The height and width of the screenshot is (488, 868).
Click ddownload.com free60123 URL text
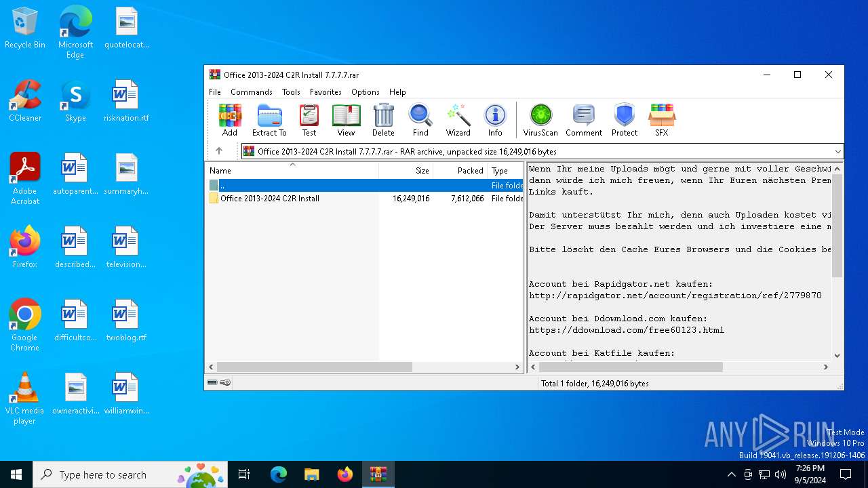[627, 330]
